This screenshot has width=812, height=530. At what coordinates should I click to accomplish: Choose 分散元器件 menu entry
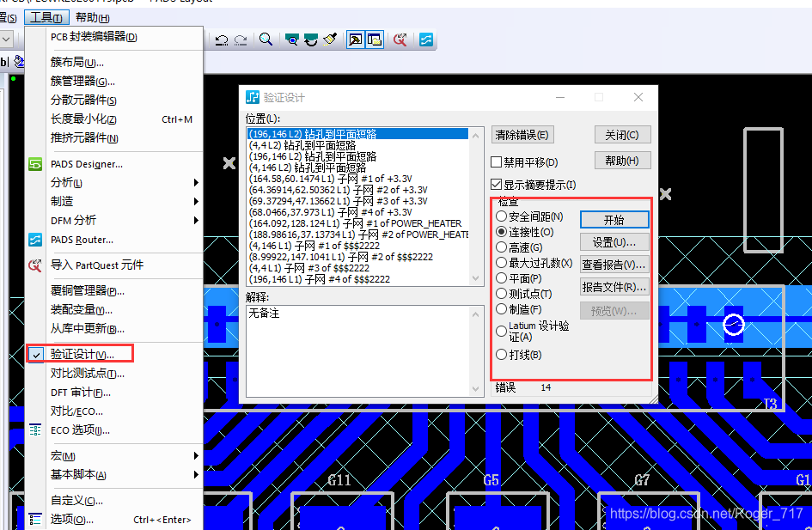point(114,101)
